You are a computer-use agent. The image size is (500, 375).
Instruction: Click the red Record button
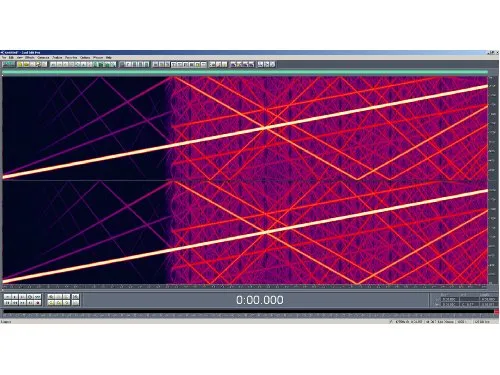point(38,303)
